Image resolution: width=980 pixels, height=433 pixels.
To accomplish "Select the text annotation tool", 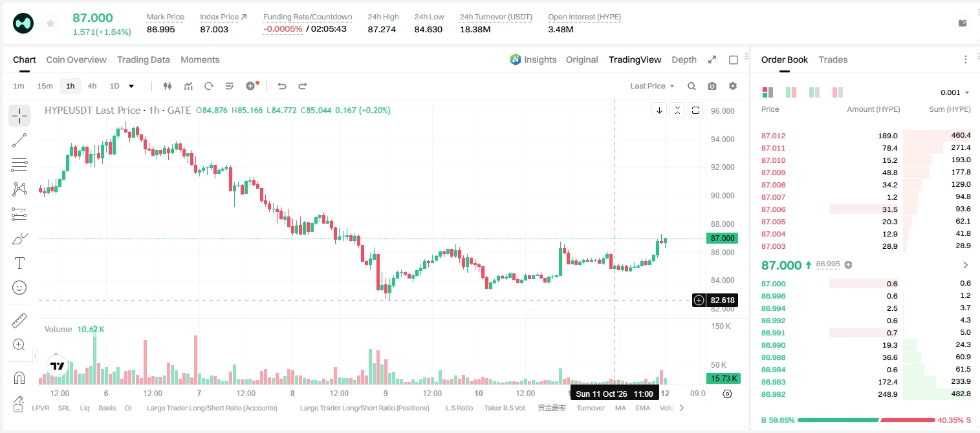I will coord(19,263).
